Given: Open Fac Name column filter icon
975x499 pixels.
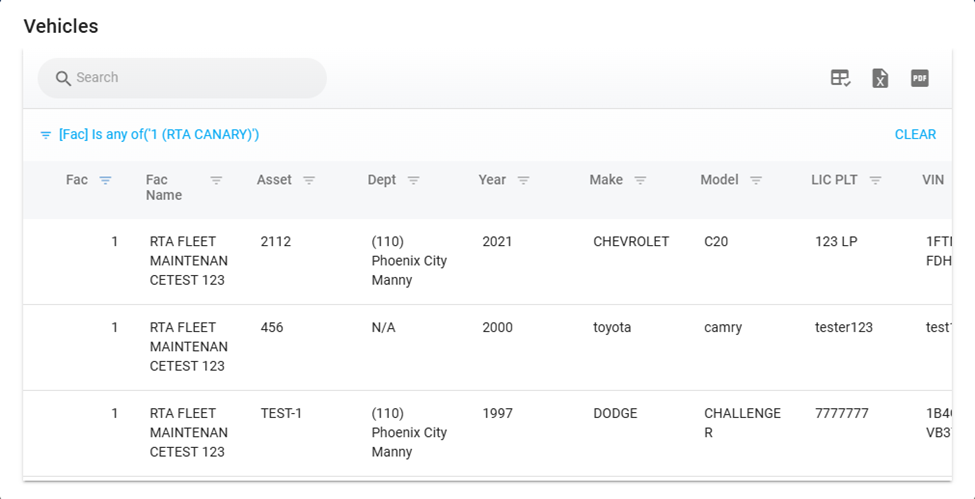Looking at the screenshot, I should click(x=216, y=181).
